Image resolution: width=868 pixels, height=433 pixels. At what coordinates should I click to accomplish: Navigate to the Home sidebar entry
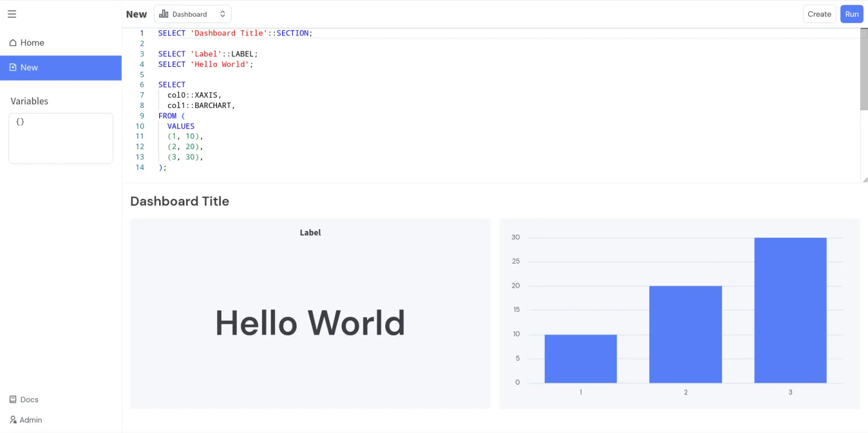coord(32,42)
